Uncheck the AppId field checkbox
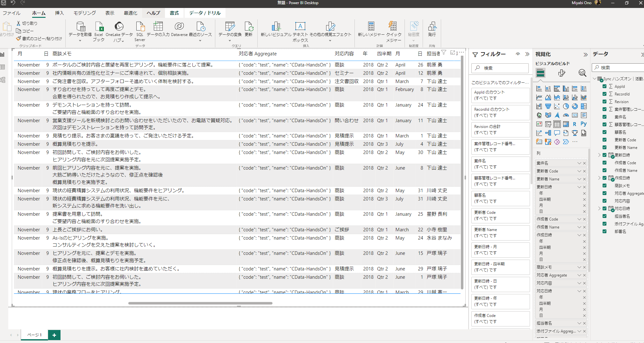The height and width of the screenshot is (343, 644). pyautogui.click(x=605, y=86)
